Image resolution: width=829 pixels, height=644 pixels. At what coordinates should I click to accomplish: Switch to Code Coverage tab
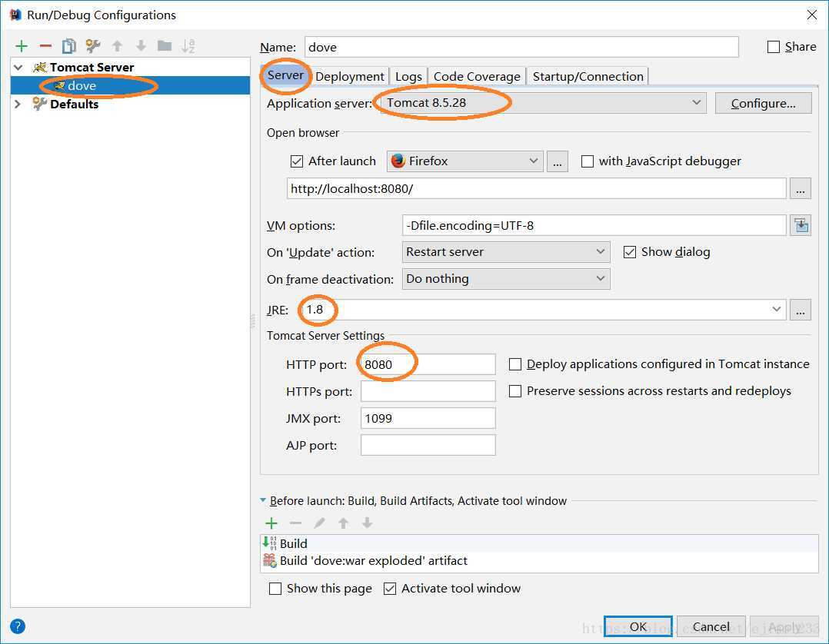tap(477, 77)
